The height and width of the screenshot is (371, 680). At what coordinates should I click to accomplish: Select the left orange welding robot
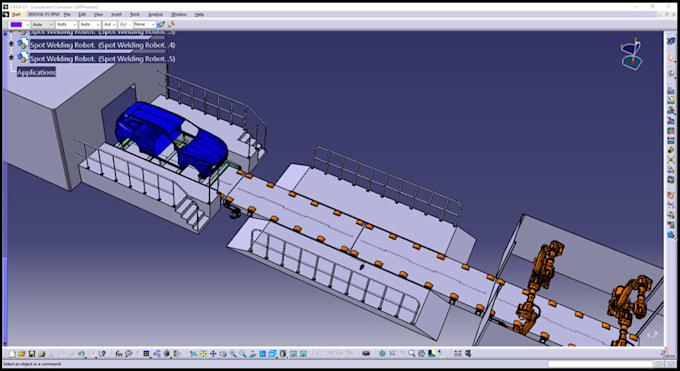pos(538,286)
